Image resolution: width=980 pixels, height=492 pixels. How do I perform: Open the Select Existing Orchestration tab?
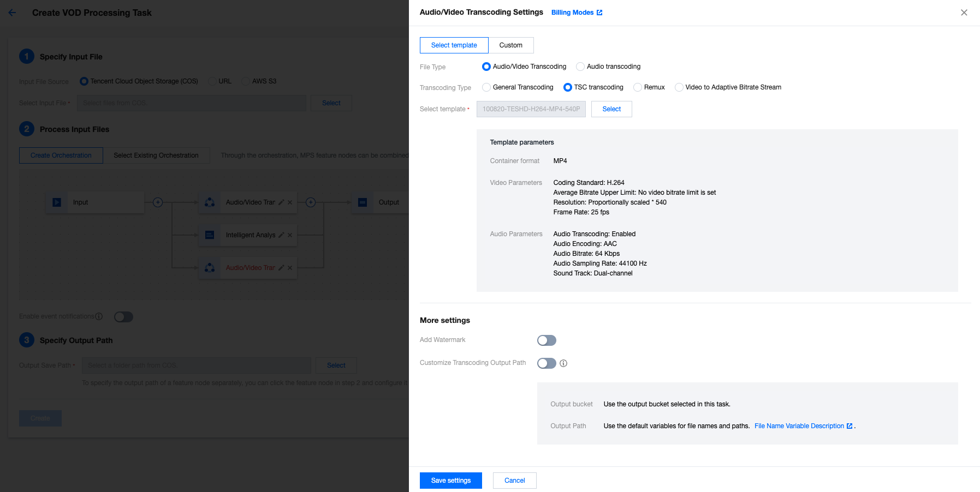pyautogui.click(x=156, y=155)
